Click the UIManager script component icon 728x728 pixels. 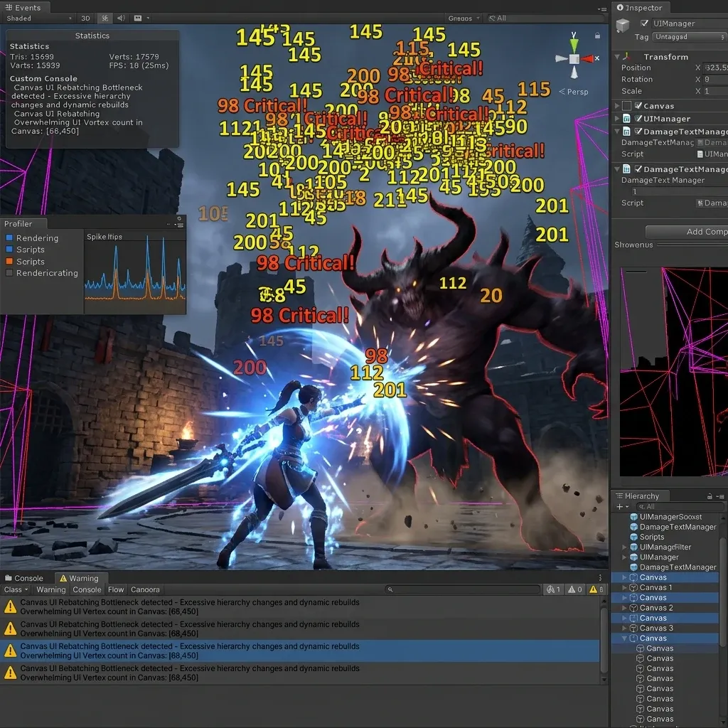click(626, 119)
